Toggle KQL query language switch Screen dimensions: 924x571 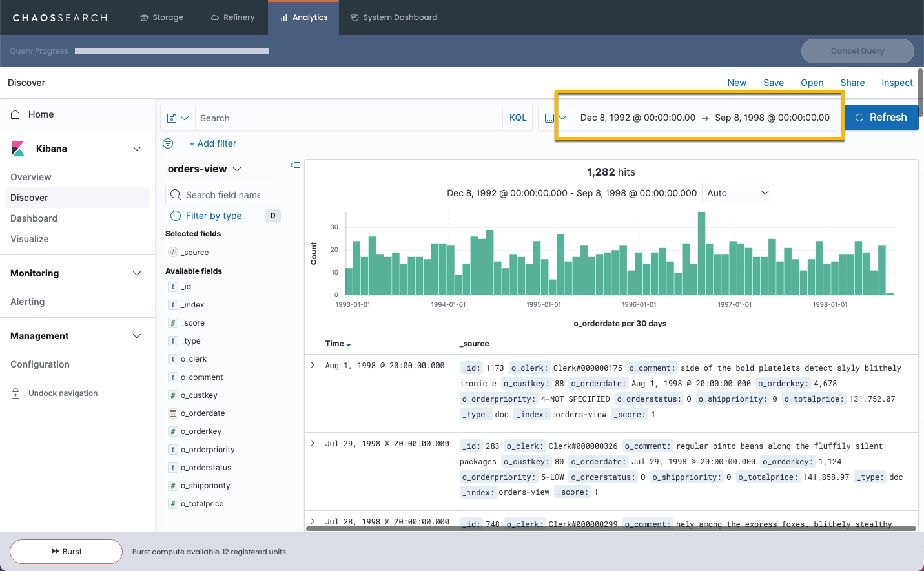[x=518, y=118]
